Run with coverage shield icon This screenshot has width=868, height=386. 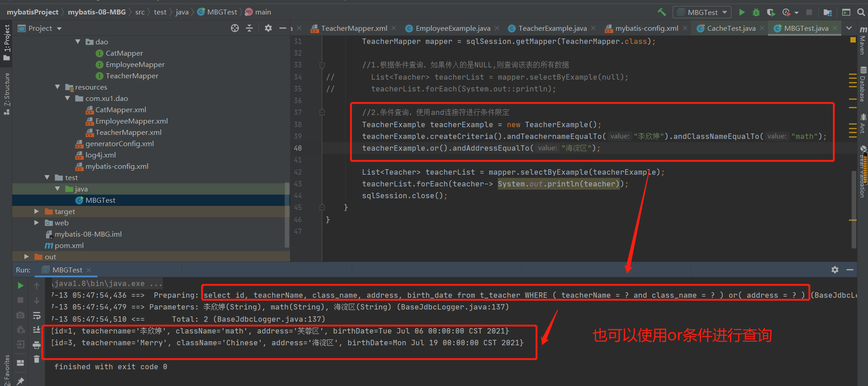click(x=771, y=12)
